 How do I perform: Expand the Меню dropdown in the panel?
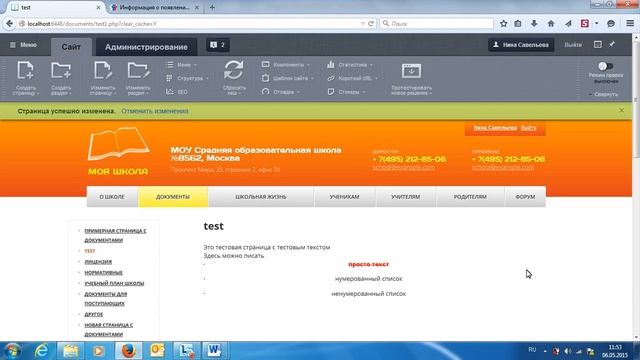(182, 65)
